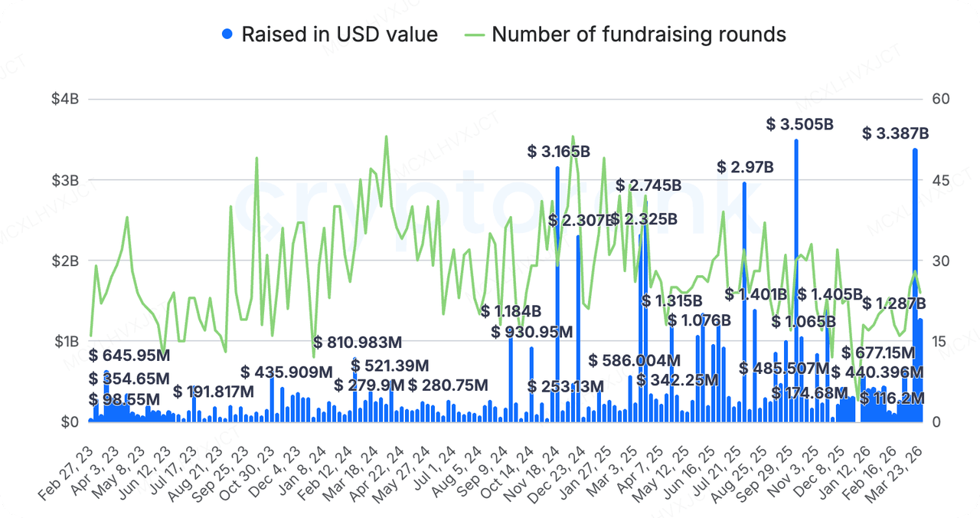Click the $645.95M data label
The height and width of the screenshot is (518, 980).
point(129,356)
